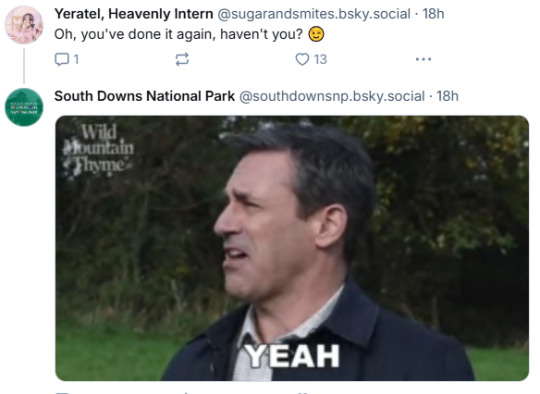Screen dimensions: 540x394
Task: Click the winking emoji in Yeratel's post
Action: 316,34
